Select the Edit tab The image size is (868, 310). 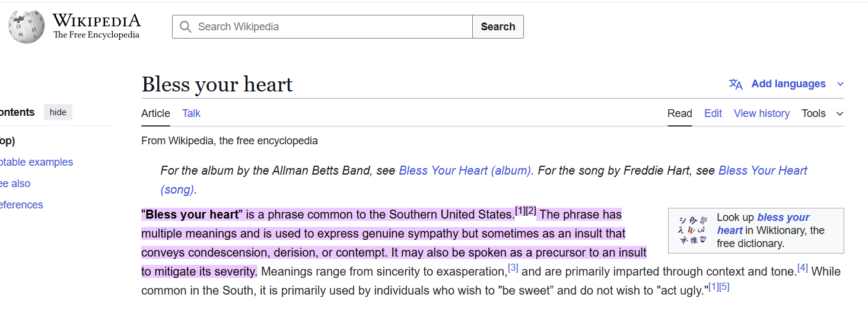click(x=713, y=113)
